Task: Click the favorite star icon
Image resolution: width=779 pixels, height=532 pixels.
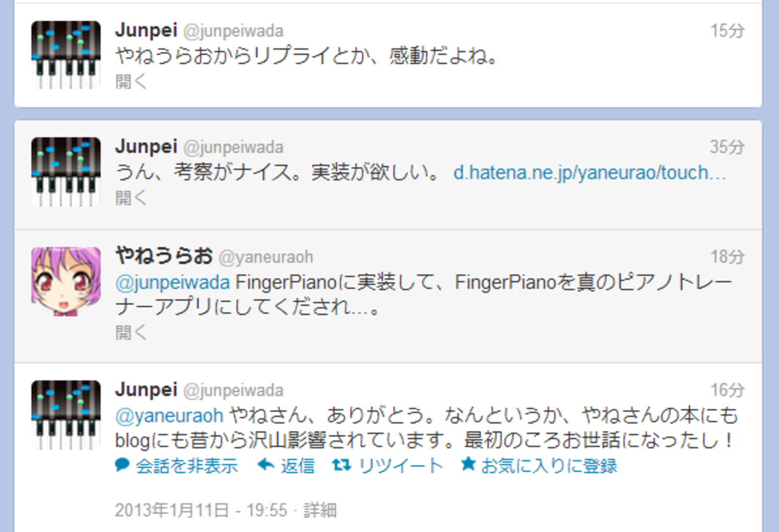Action: [x=468, y=464]
